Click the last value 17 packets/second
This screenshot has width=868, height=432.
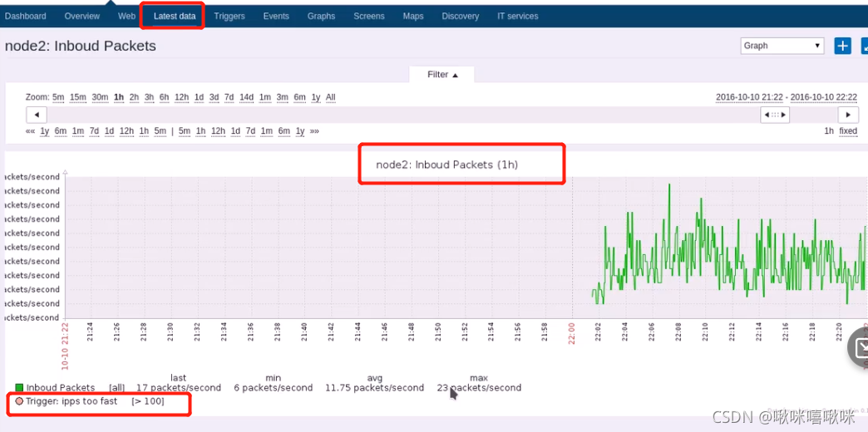(179, 388)
